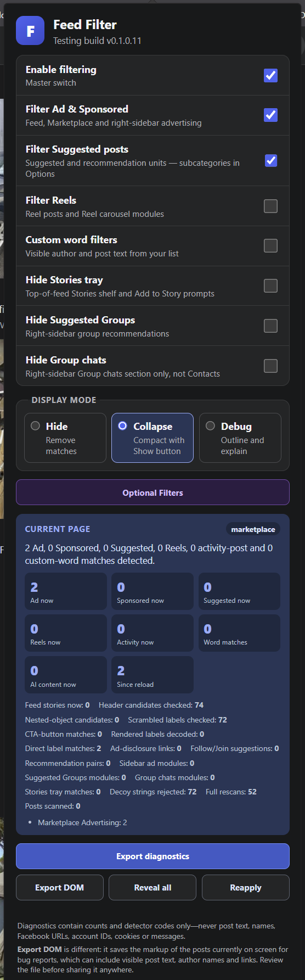This screenshot has height=980, width=305.
Task: Enable the Filter Reels checkbox
Action: click(x=270, y=206)
